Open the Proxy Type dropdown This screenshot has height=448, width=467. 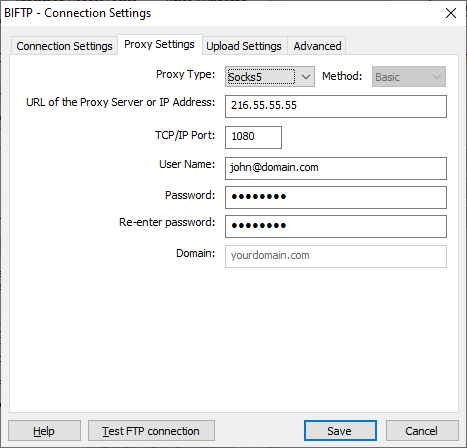click(270, 77)
